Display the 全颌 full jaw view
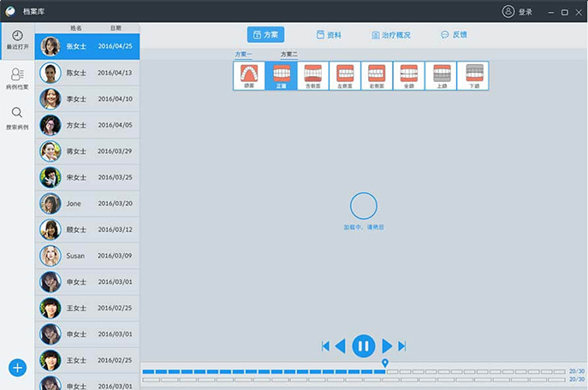Screen dimensions: 588x390 click(409, 75)
